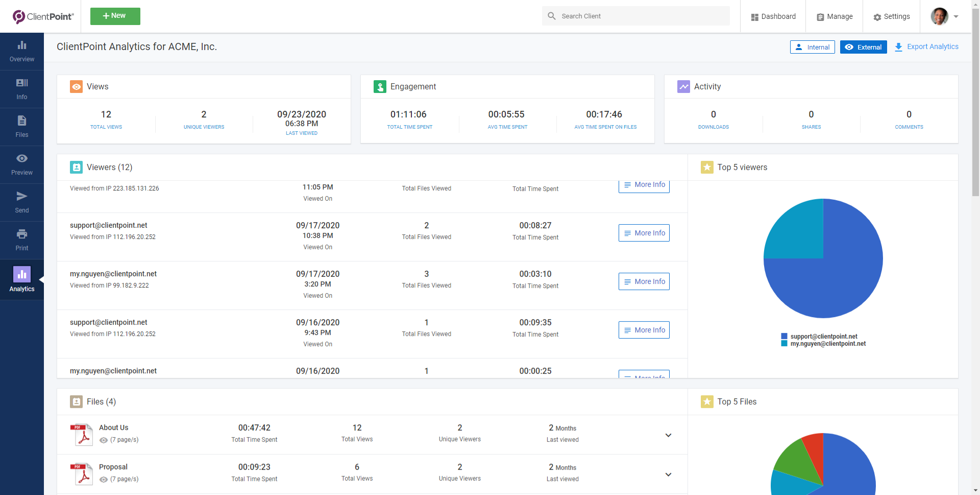The height and width of the screenshot is (495, 980).
Task: Expand the Proposal file row
Action: [x=668, y=475]
